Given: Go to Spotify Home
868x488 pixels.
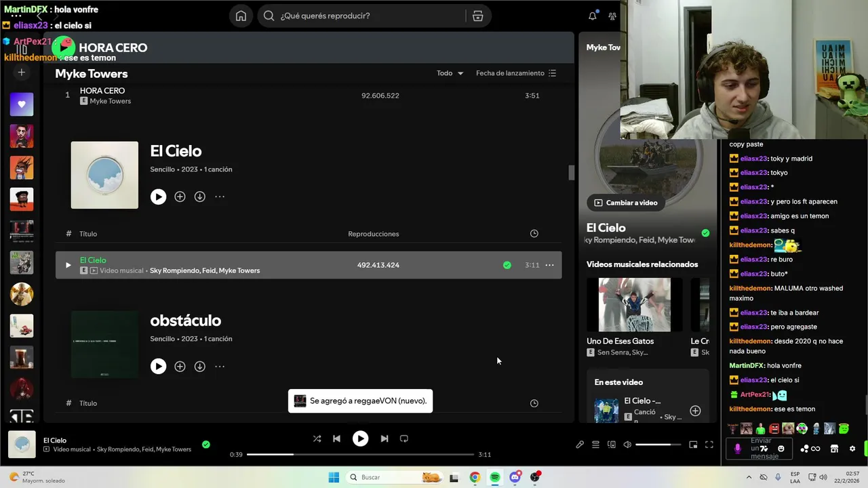Looking at the screenshot, I should (241, 16).
